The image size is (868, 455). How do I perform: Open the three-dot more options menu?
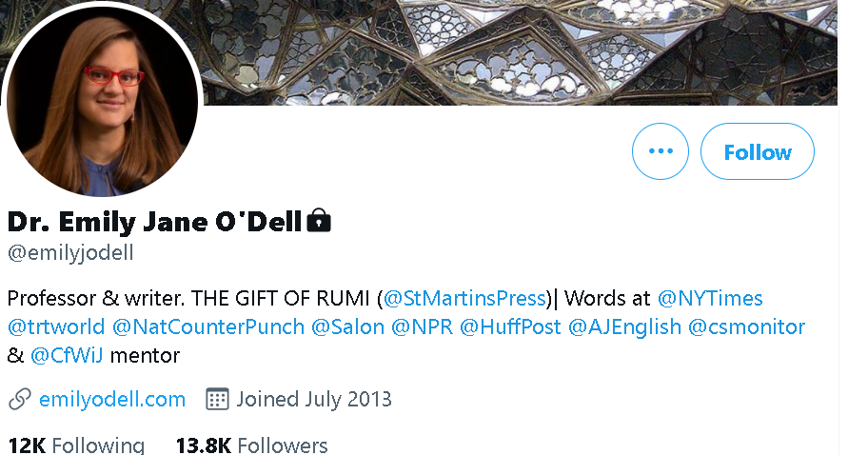tap(661, 151)
